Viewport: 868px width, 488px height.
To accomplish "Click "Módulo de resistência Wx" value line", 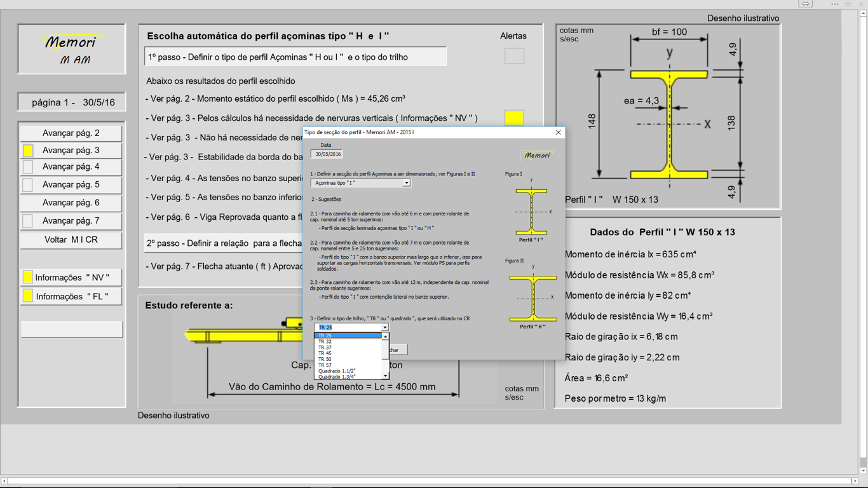I will click(639, 275).
